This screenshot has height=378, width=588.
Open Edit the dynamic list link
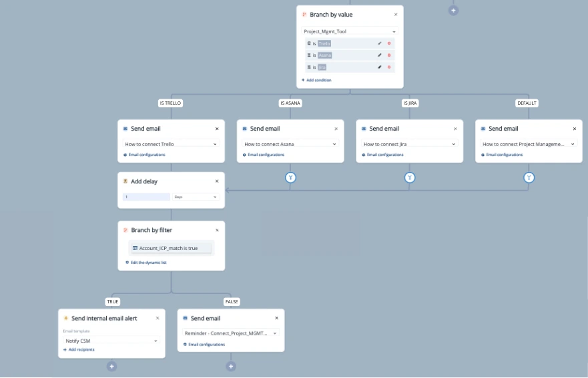(x=147, y=263)
